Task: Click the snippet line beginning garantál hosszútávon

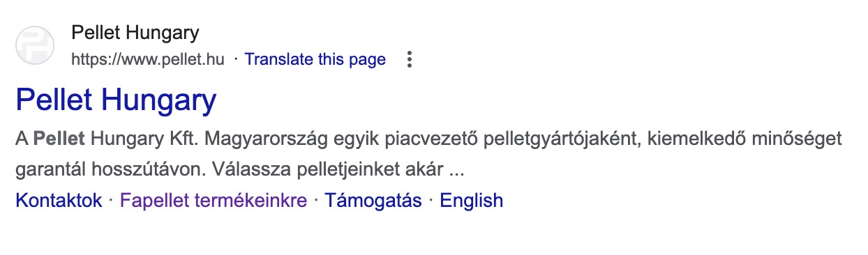Action: click(x=239, y=169)
